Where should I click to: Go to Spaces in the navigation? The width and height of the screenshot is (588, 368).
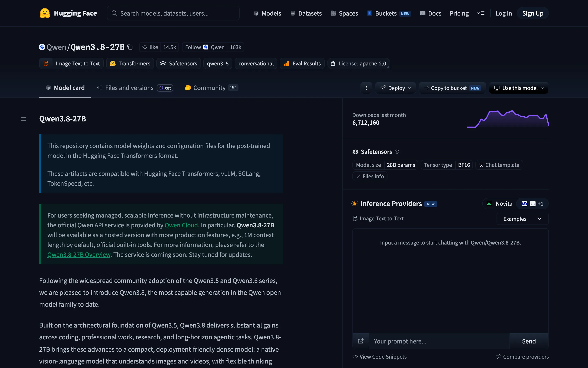344,13
